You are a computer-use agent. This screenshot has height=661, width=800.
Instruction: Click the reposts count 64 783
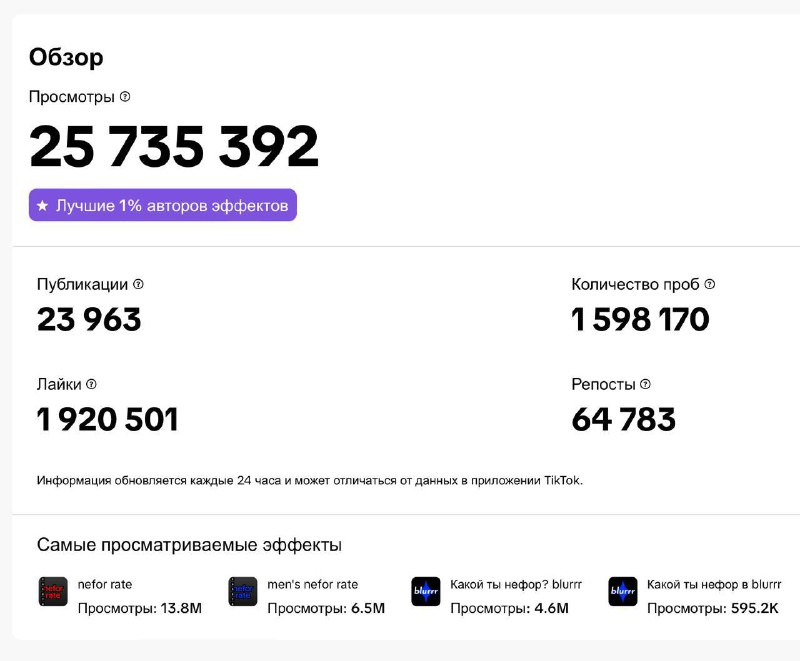click(623, 419)
